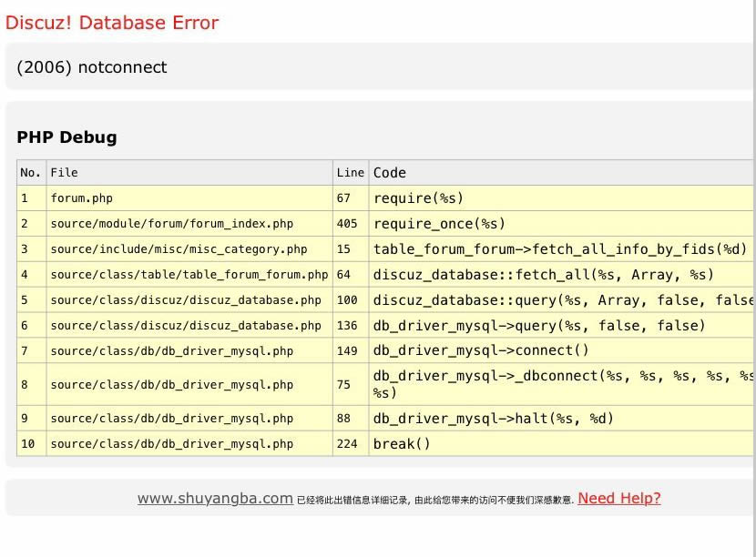This screenshot has width=756, height=557.
Task: Click the Chinese error notice in the footer
Action: pos(435,501)
